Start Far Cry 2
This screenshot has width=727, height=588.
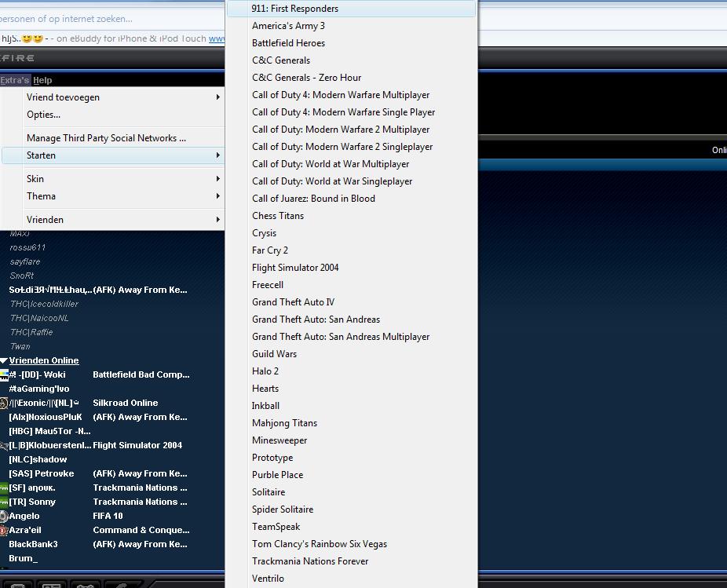pyautogui.click(x=352, y=250)
